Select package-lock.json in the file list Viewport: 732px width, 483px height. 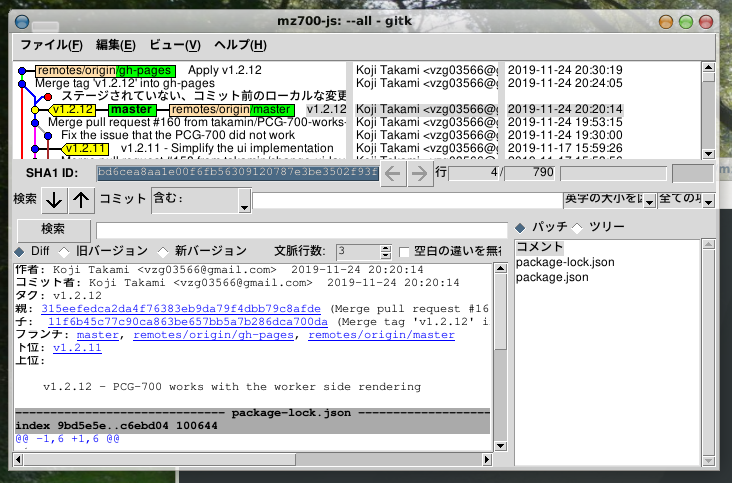[565, 262]
